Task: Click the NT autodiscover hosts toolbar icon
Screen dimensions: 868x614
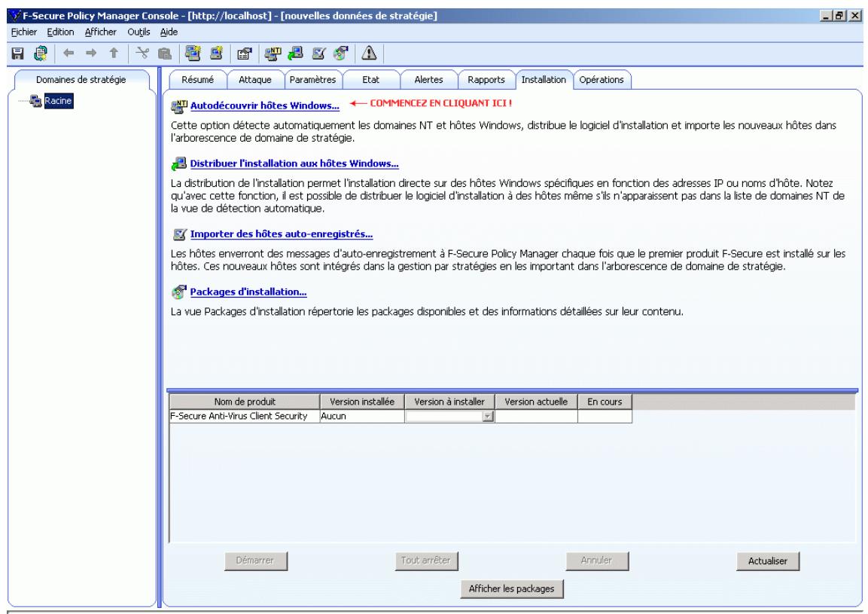Action: click(x=273, y=53)
